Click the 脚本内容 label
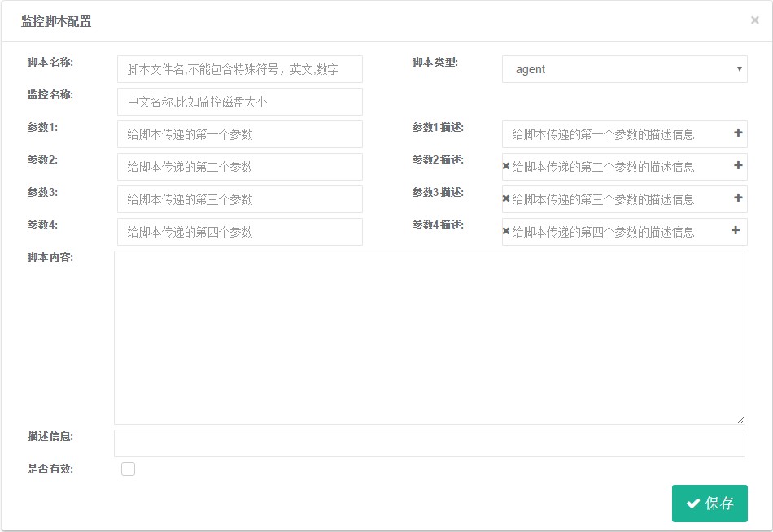Screen dimensions: 773x532 (50, 257)
